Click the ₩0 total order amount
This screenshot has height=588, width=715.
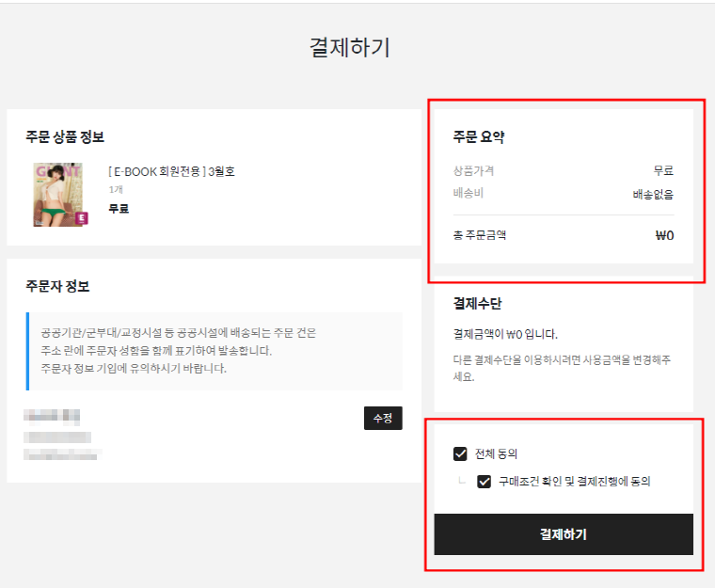664,235
